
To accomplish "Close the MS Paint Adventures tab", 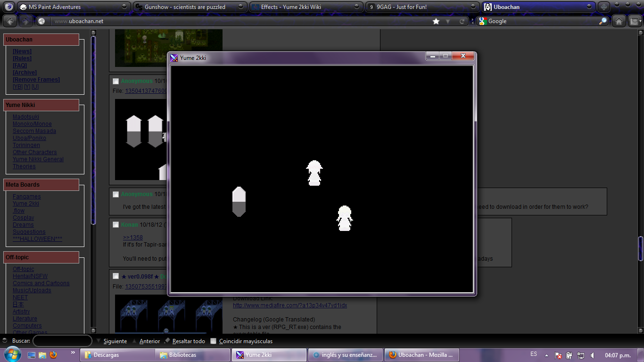I will pyautogui.click(x=124, y=7).
